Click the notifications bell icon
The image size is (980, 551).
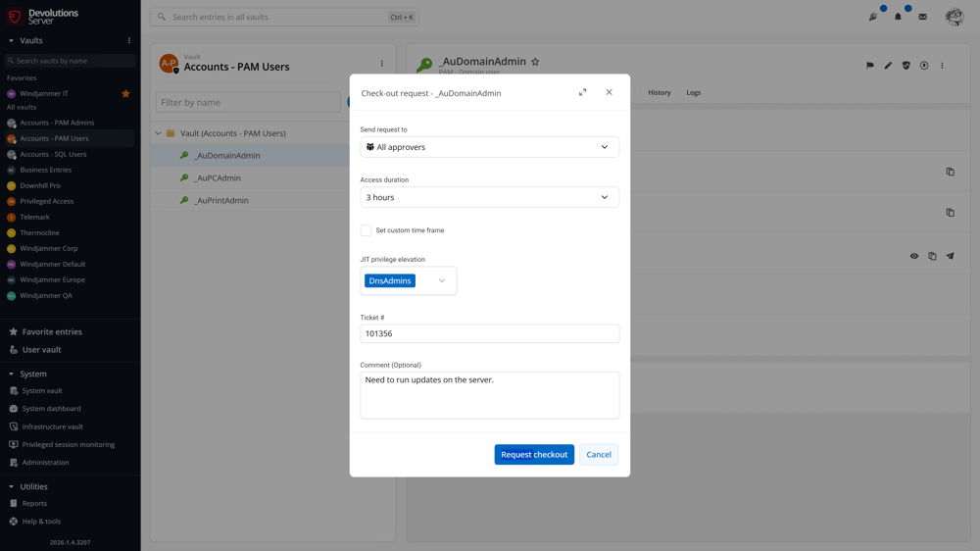898,17
